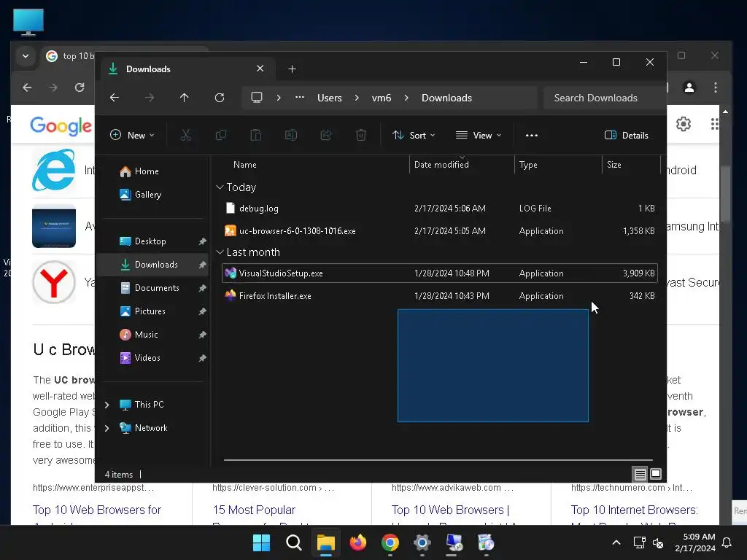Image resolution: width=747 pixels, height=560 pixels.
Task: Select uc-browser-6-0-1308-1016.exe file
Action: click(439, 231)
